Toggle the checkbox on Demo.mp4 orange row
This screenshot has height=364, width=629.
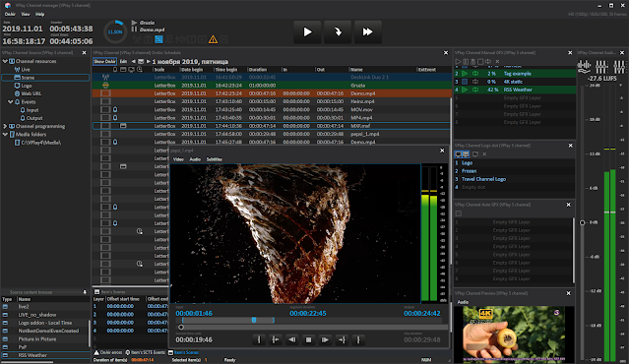click(x=105, y=93)
